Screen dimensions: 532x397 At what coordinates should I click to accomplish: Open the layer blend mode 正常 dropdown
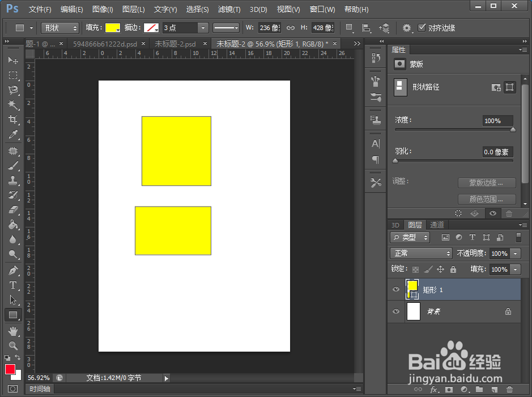coord(422,254)
